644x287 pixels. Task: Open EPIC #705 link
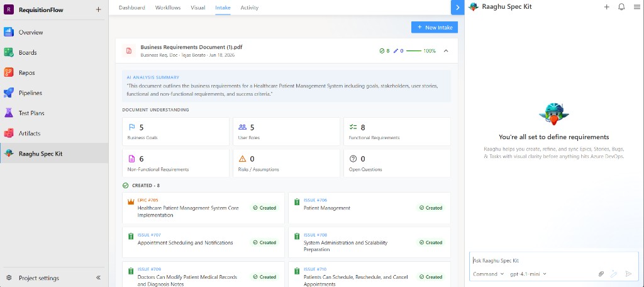pos(148,200)
